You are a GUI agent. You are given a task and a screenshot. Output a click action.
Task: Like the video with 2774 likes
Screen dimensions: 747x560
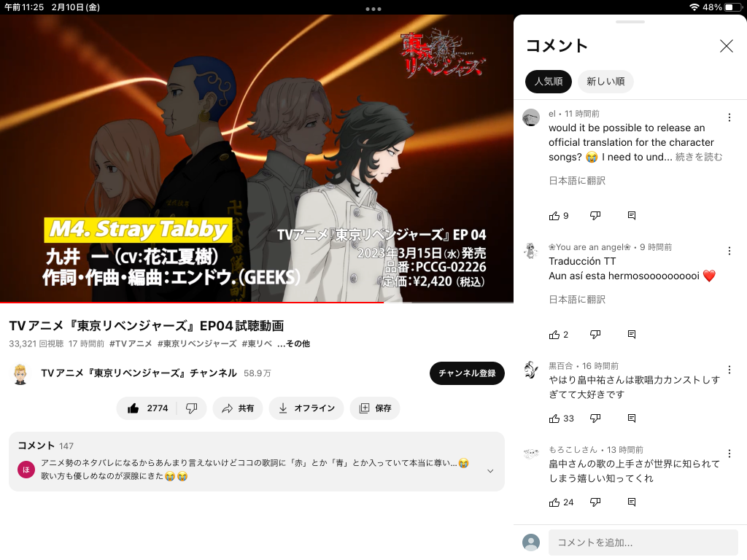(147, 408)
